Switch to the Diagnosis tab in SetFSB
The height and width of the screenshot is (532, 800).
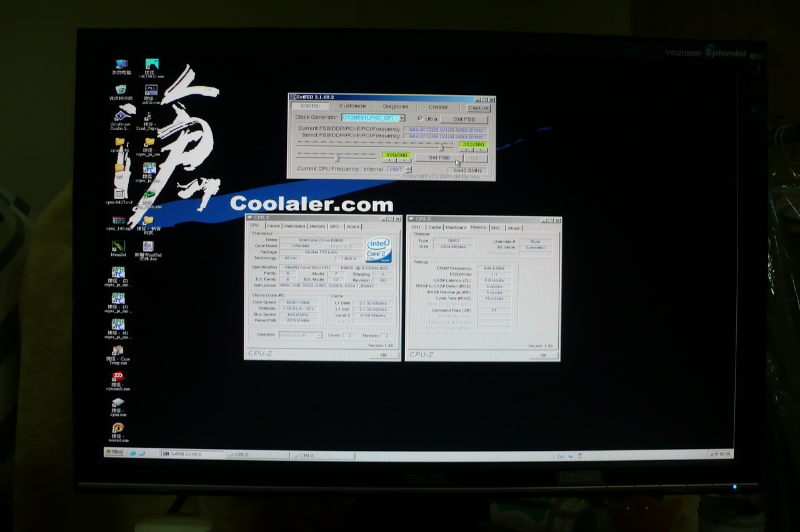tap(396, 107)
